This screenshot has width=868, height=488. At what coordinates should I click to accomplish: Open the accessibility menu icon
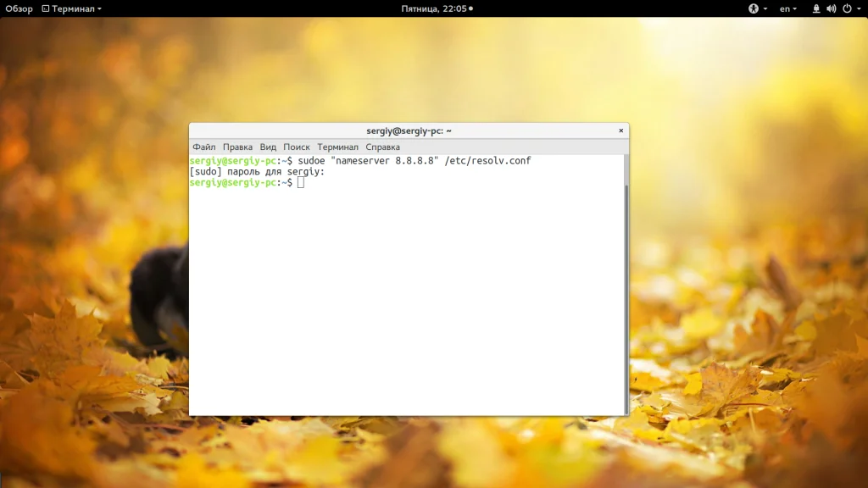pos(753,8)
